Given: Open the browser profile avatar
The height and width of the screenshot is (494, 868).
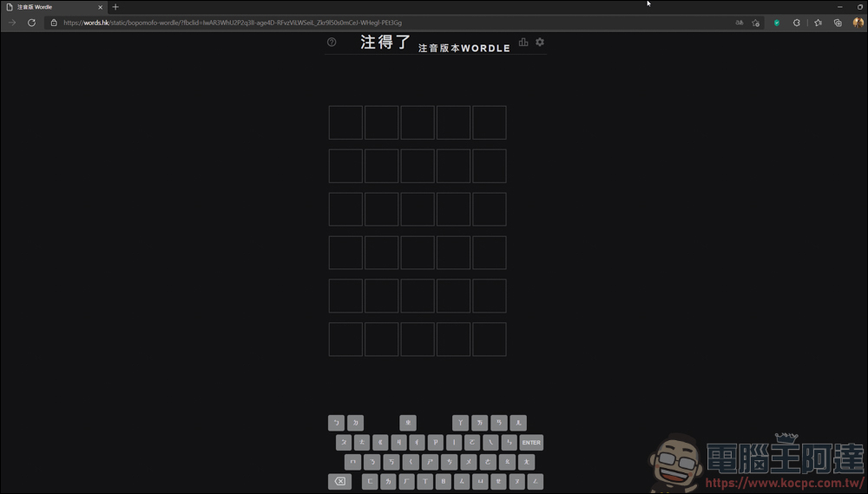Looking at the screenshot, I should tap(858, 23).
